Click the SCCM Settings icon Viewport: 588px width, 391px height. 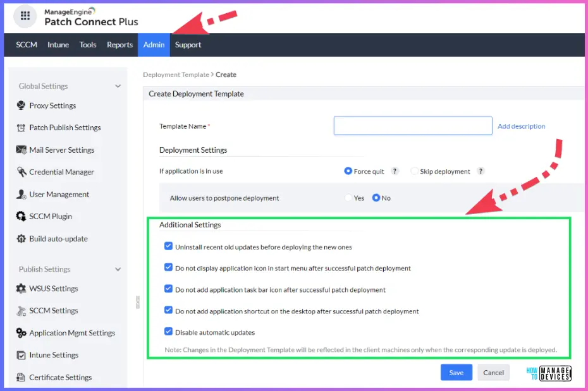(21, 311)
